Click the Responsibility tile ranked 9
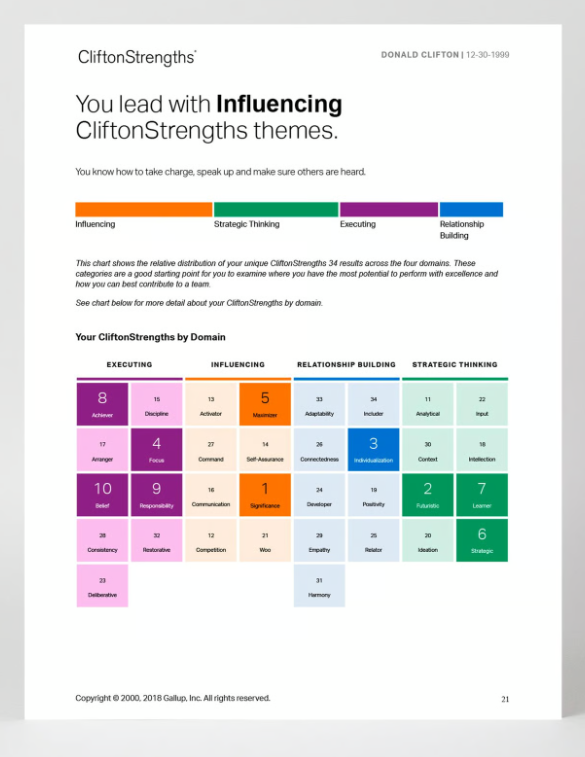Screen dimensions: 585x757 156,495
